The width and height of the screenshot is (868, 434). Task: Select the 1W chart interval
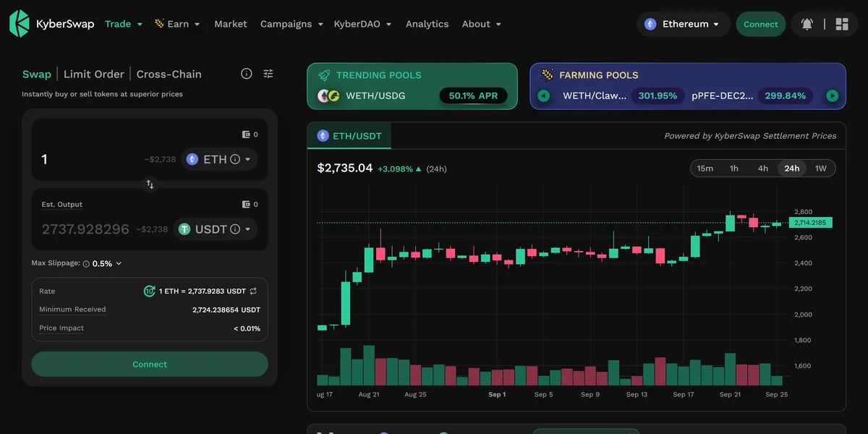point(821,169)
